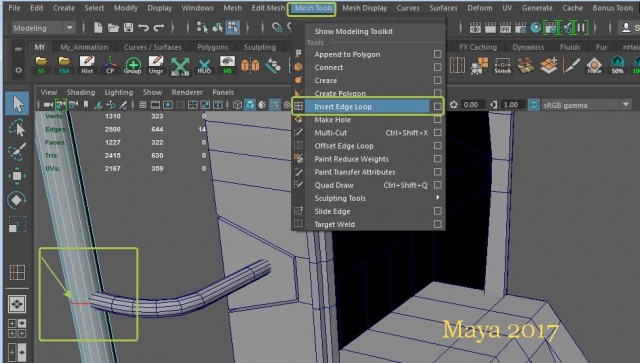Switch to the Sculpting shelf tab

260,47
